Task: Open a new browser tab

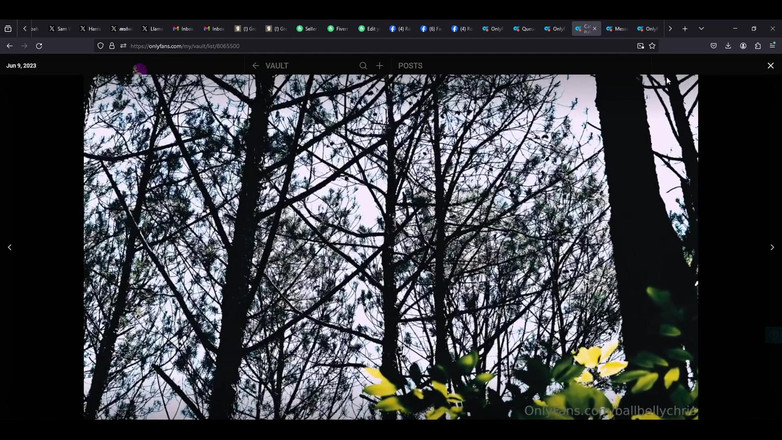Action: 685,29
